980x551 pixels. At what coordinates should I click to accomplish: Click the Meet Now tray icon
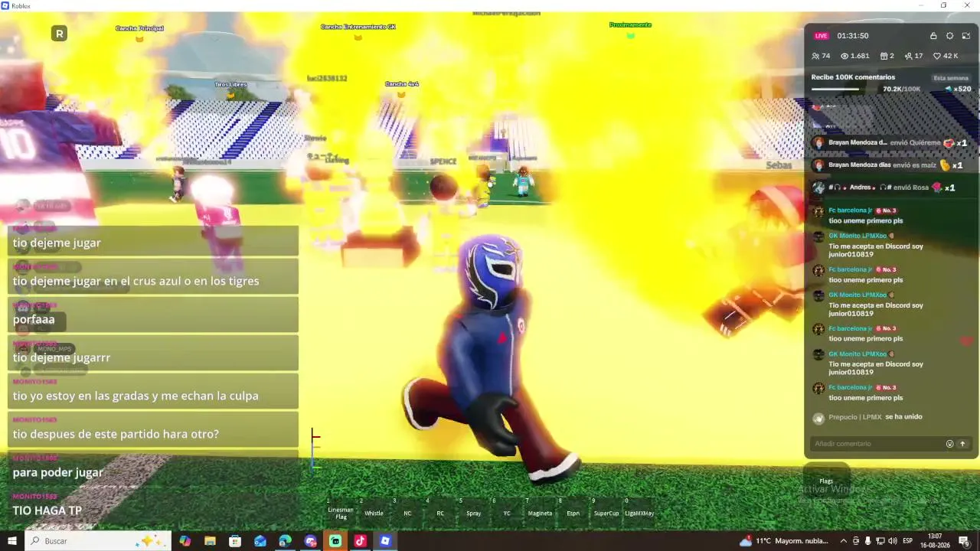coord(855,541)
